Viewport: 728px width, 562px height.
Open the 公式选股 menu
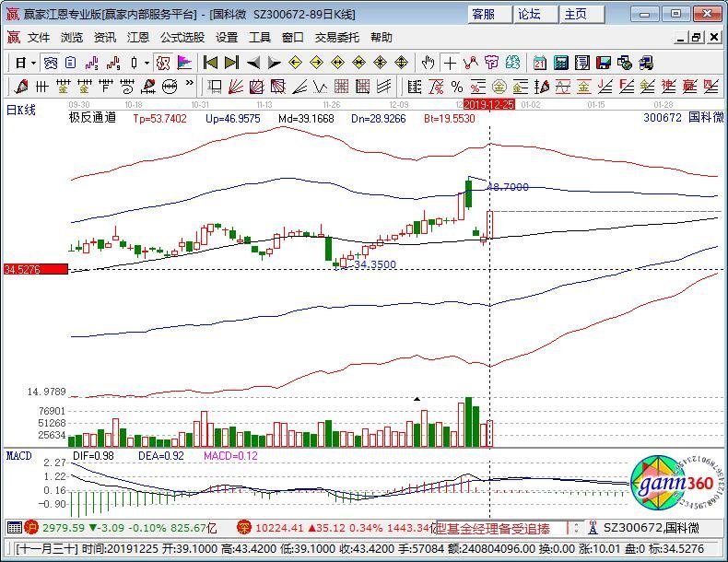coord(182,38)
